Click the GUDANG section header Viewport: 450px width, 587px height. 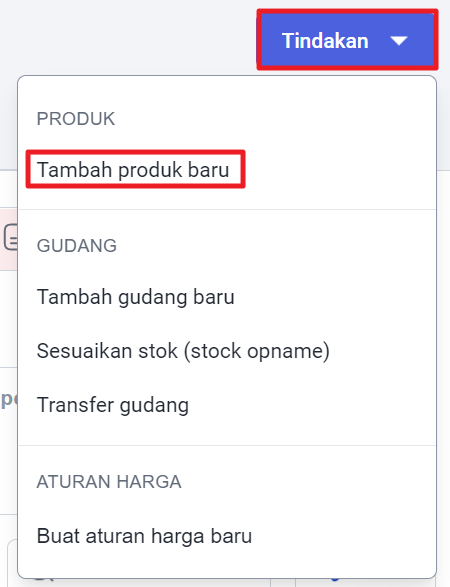point(77,246)
